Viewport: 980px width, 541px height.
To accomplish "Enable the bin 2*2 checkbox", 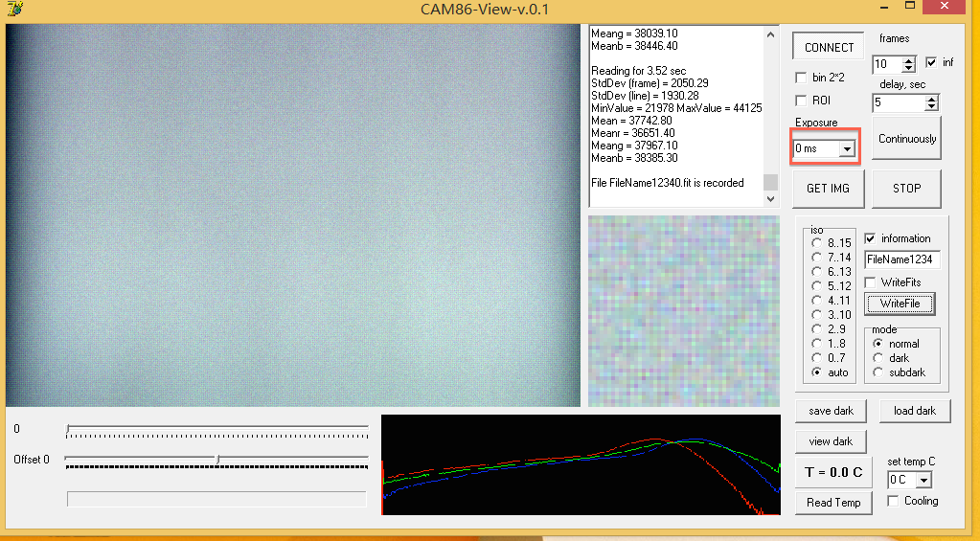I will click(x=801, y=78).
